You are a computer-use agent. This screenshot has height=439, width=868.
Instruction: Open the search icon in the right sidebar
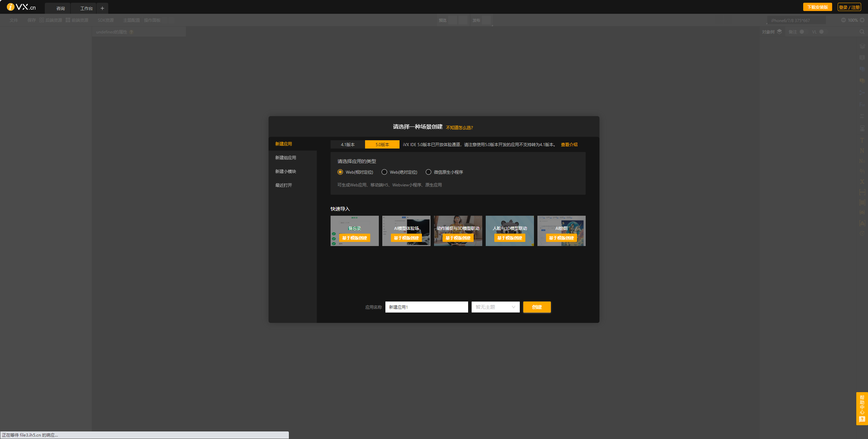862,32
